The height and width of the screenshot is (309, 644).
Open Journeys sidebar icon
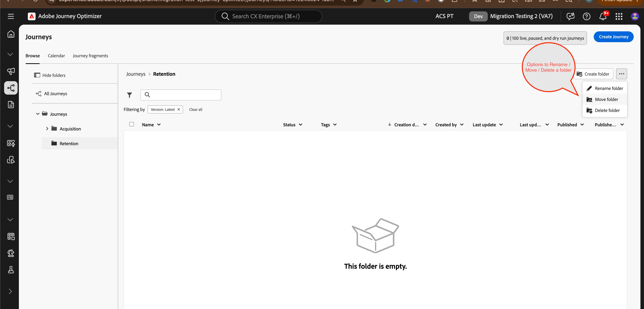11,88
